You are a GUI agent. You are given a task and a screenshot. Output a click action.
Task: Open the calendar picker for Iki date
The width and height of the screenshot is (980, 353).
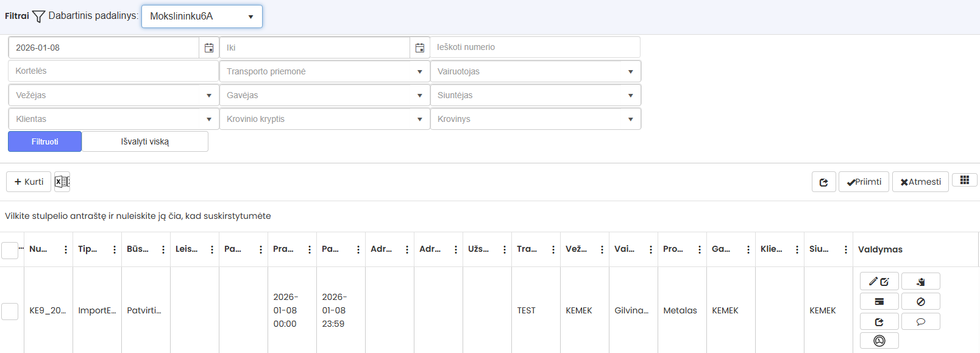[420, 48]
